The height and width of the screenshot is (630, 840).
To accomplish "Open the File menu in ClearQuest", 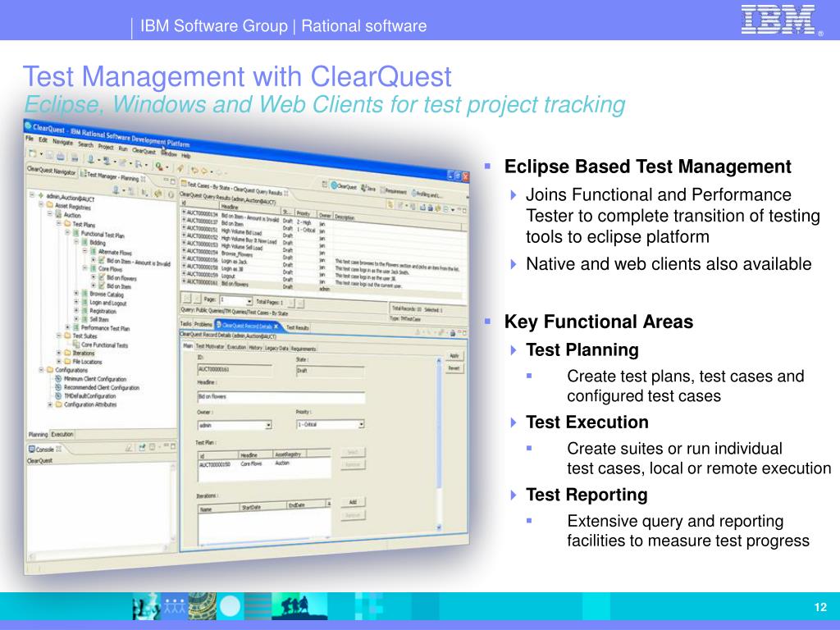I will click(x=30, y=138).
